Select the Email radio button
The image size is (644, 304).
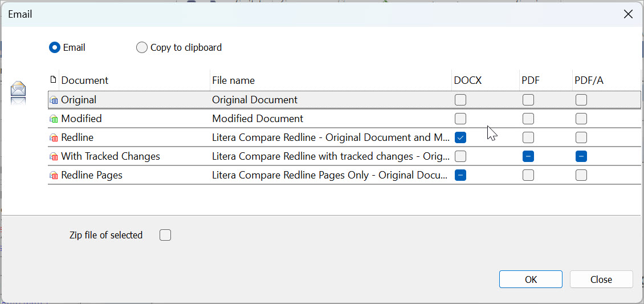point(55,48)
